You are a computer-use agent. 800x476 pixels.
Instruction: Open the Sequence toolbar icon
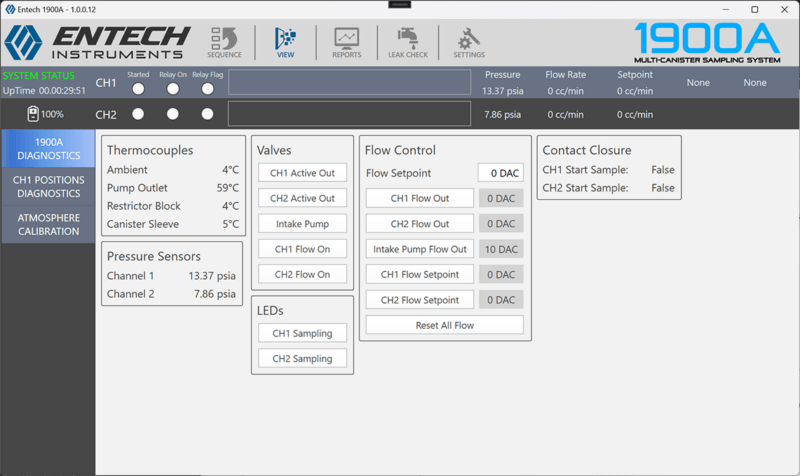pos(224,41)
